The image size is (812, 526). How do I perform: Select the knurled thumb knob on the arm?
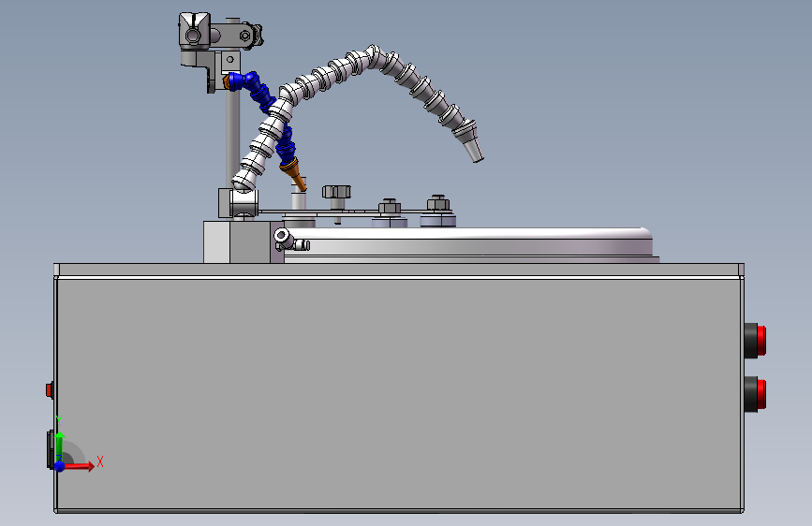click(x=336, y=192)
